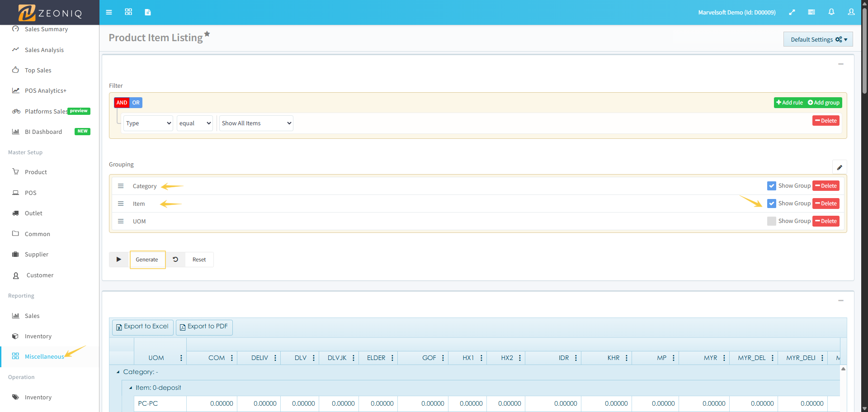
Task: Click the pencil edit icon for Grouping
Action: (839, 167)
